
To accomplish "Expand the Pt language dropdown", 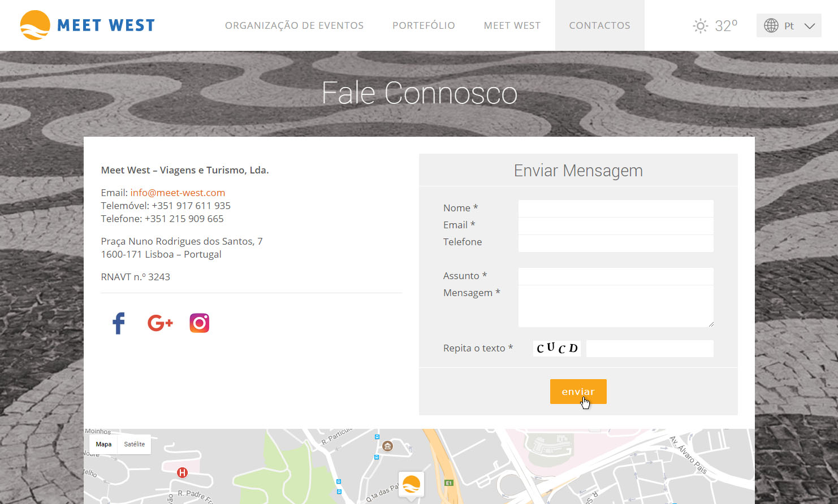I will point(789,26).
